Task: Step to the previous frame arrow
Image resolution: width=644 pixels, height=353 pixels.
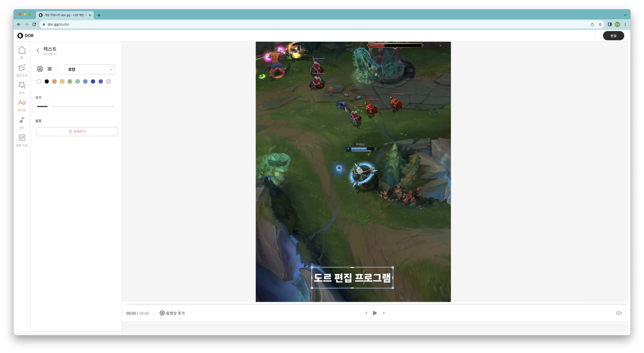Action: 366,313
